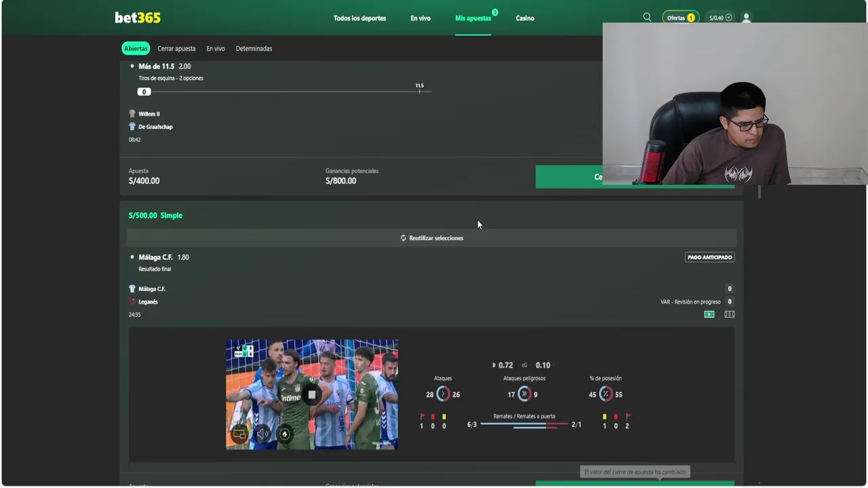
Task: Click the xG label between 0.72 and 0.10
Action: click(x=524, y=365)
